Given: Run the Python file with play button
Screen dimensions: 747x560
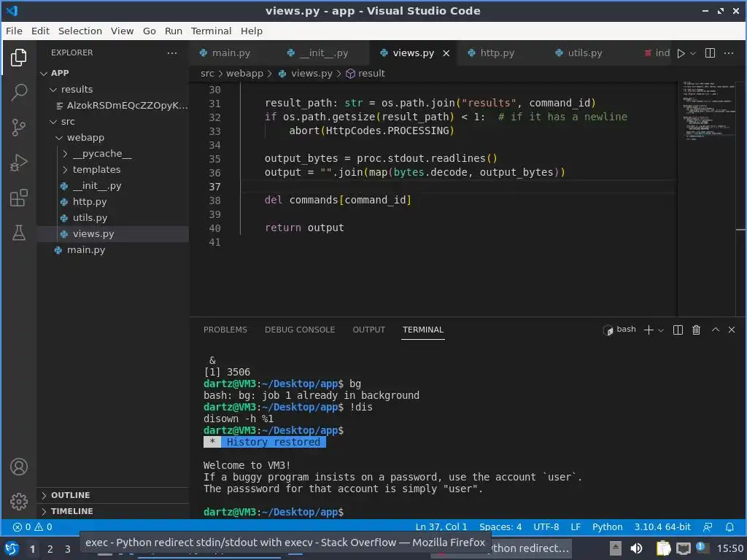Looking at the screenshot, I should [681, 53].
